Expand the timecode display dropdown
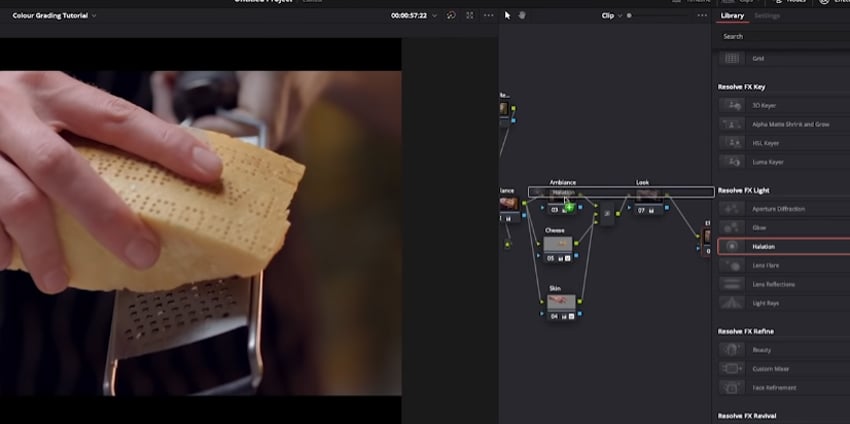 [433, 16]
